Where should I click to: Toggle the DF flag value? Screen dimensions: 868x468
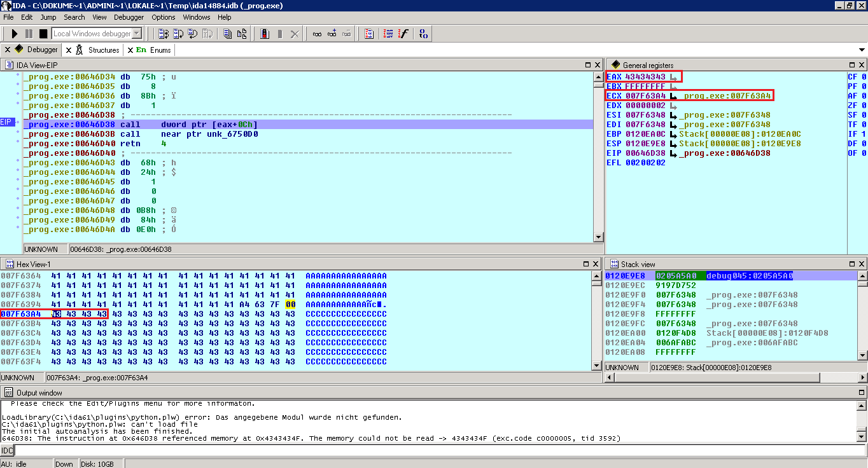[x=864, y=144]
